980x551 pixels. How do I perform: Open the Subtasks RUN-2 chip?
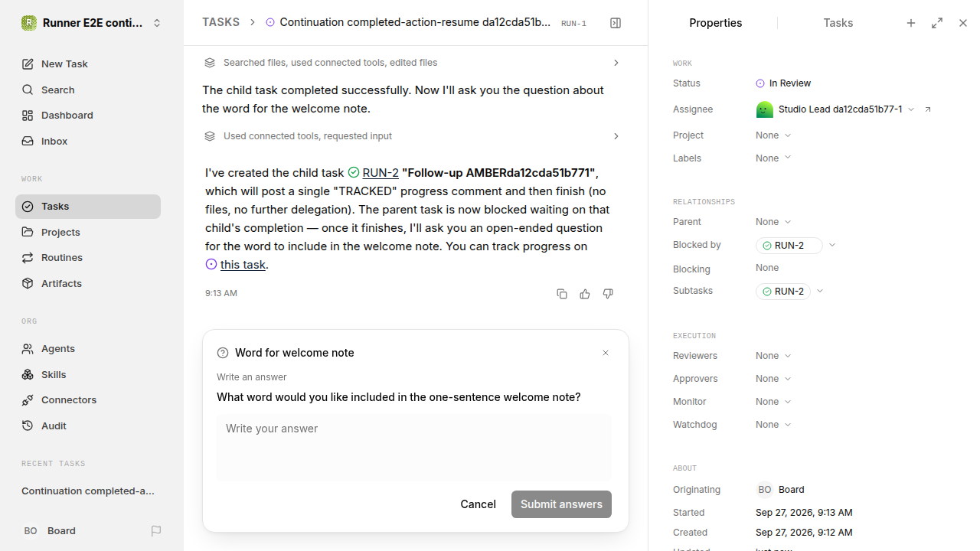coord(783,292)
